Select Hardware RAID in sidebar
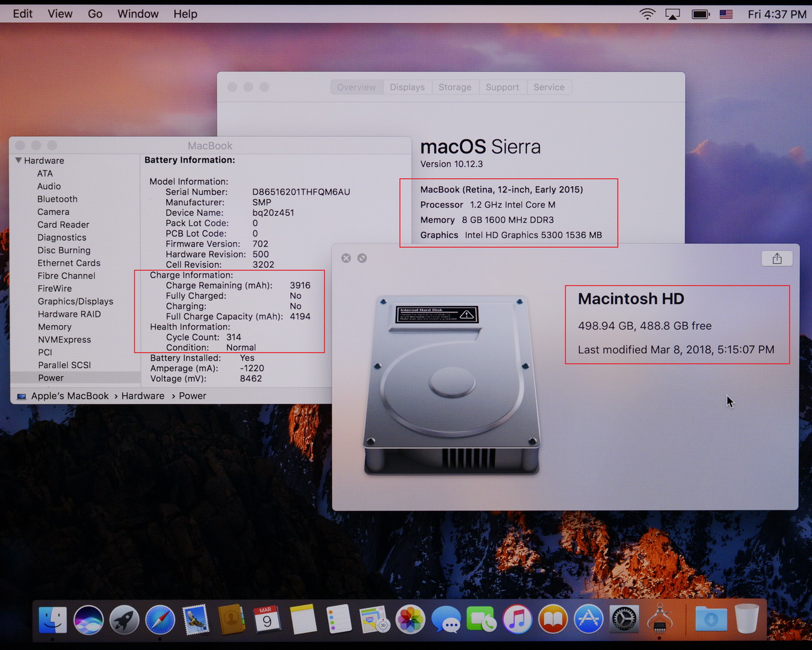 point(69,314)
